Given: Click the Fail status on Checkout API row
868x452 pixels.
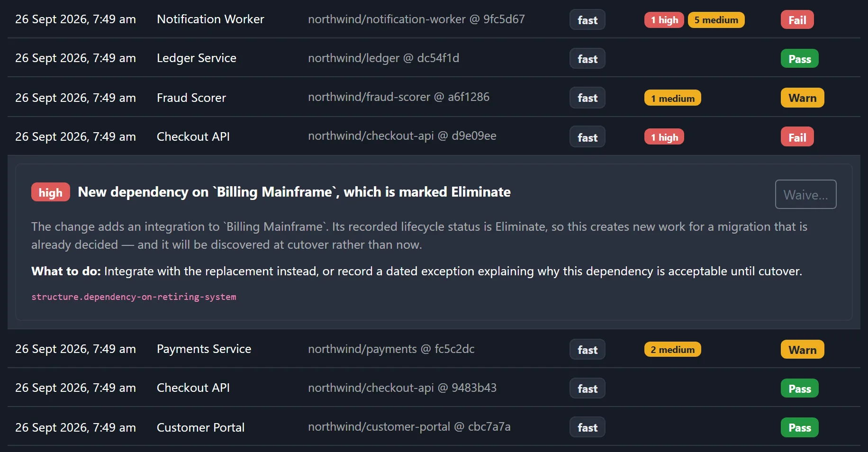Looking at the screenshot, I should click(x=797, y=137).
